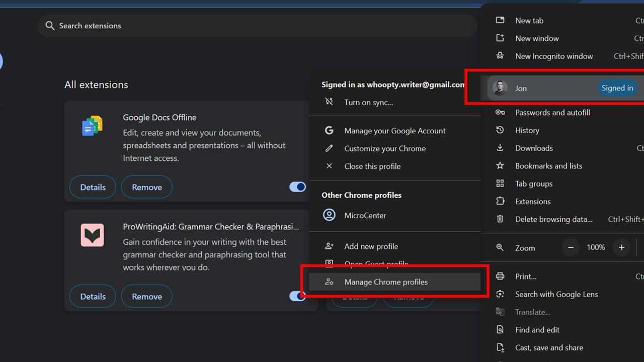Remove the Google Docs Offline extension

(x=147, y=187)
